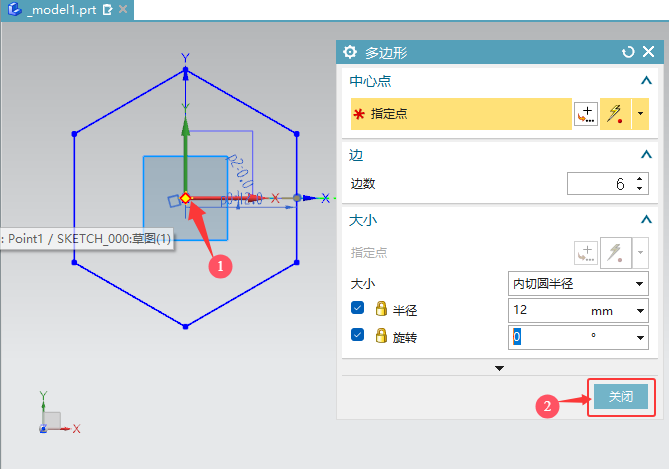Uncheck the 半径 radius checkbox
This screenshot has height=469, width=669.
coord(358,311)
